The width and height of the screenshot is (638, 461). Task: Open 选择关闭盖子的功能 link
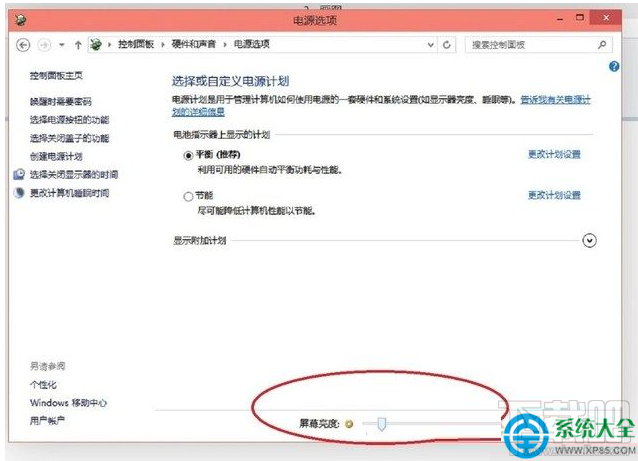(70, 138)
